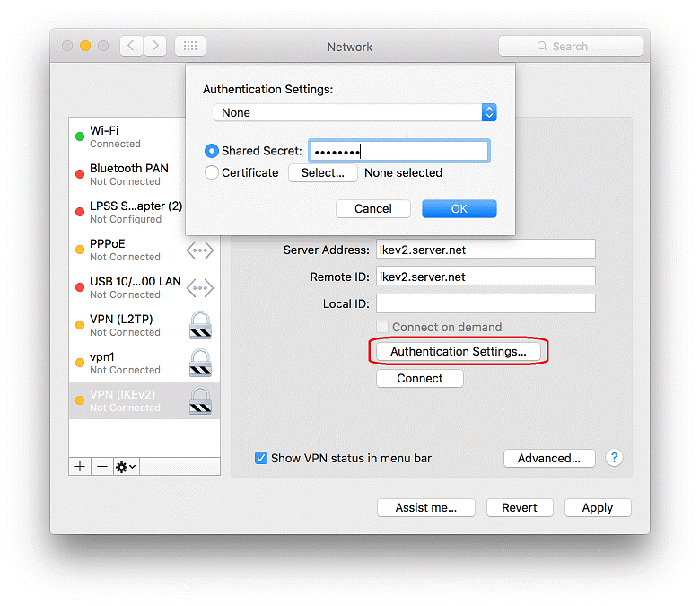
Task: Select the vpn1 service
Action: [x=144, y=363]
